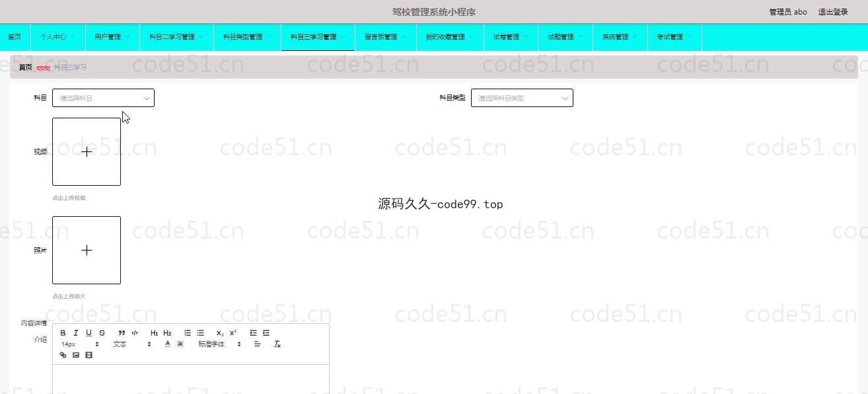The image size is (868, 394).
Task: Open the 科目类型 select dropdown
Action: coord(522,98)
